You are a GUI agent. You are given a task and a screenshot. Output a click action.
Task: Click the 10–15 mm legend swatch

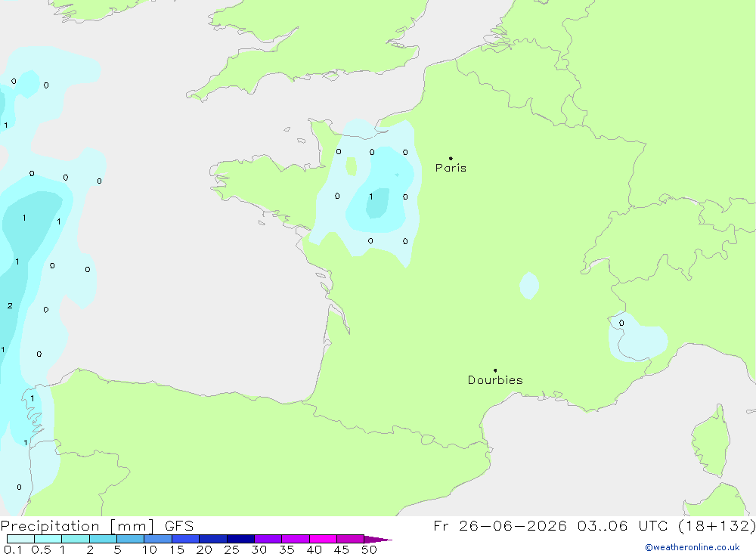(x=158, y=539)
